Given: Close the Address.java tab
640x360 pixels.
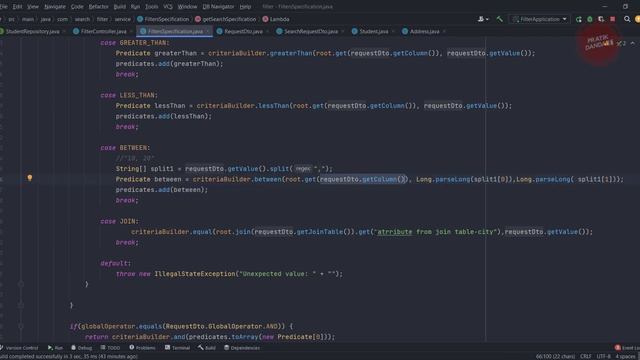Looking at the screenshot, I should (444, 31).
